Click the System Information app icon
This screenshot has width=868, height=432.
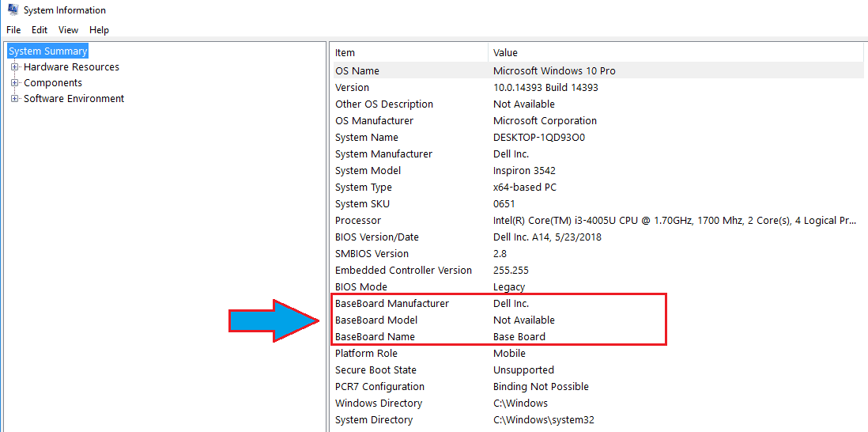tap(12, 10)
